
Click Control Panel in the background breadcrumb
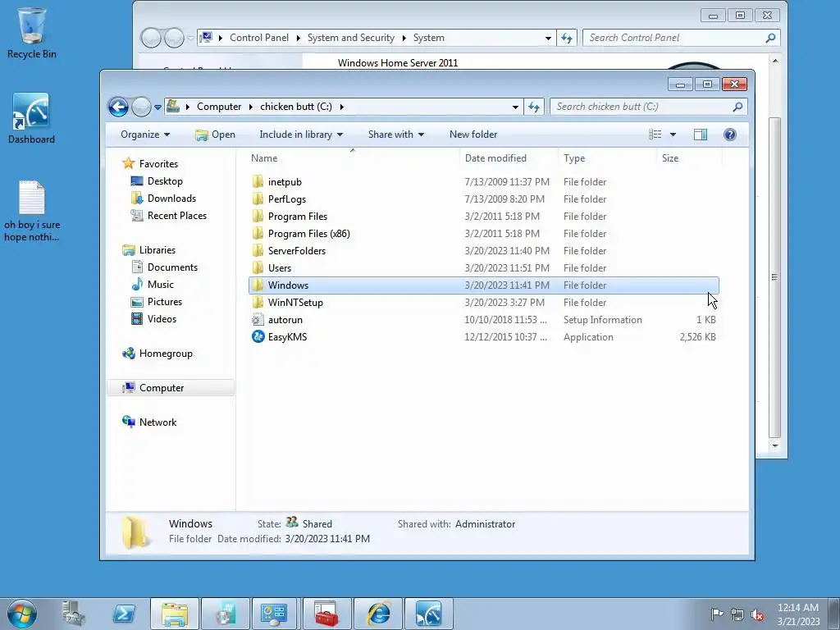click(258, 38)
